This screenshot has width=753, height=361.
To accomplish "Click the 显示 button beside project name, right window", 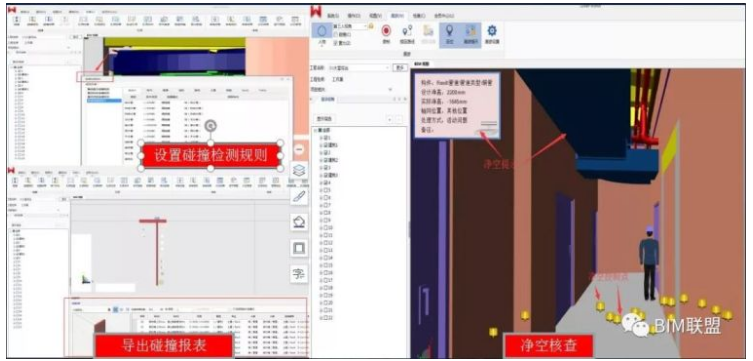I will pos(400,68).
